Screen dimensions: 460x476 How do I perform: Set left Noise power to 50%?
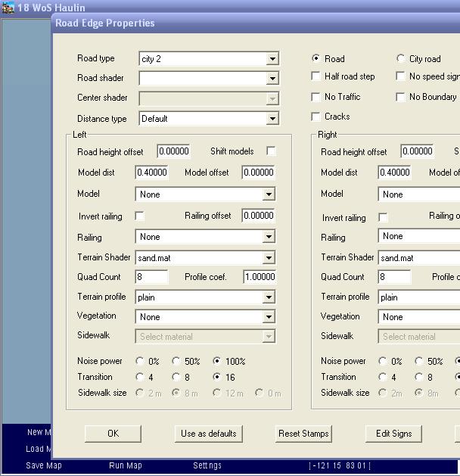click(x=177, y=362)
